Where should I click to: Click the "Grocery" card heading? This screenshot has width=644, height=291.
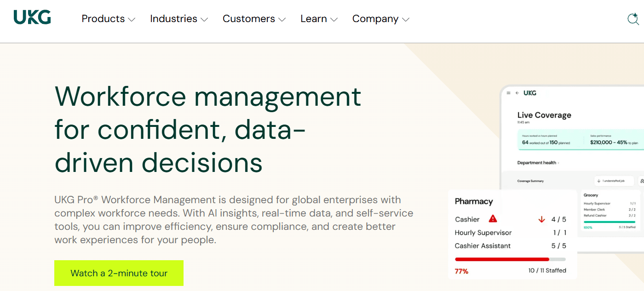pos(591,195)
